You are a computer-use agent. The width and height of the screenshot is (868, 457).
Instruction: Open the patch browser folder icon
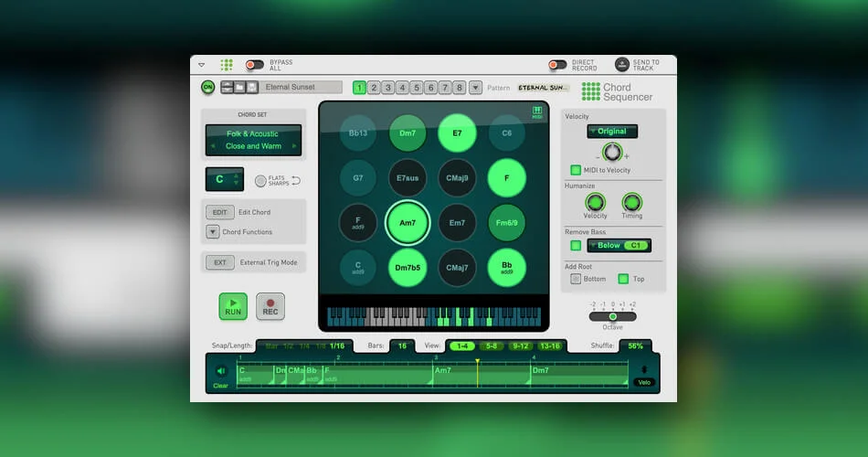[x=239, y=87]
